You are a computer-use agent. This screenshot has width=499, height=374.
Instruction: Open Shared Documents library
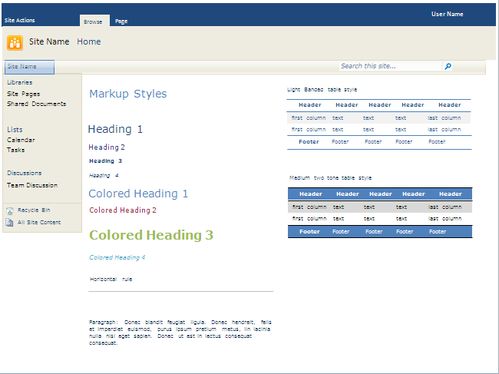click(x=37, y=104)
